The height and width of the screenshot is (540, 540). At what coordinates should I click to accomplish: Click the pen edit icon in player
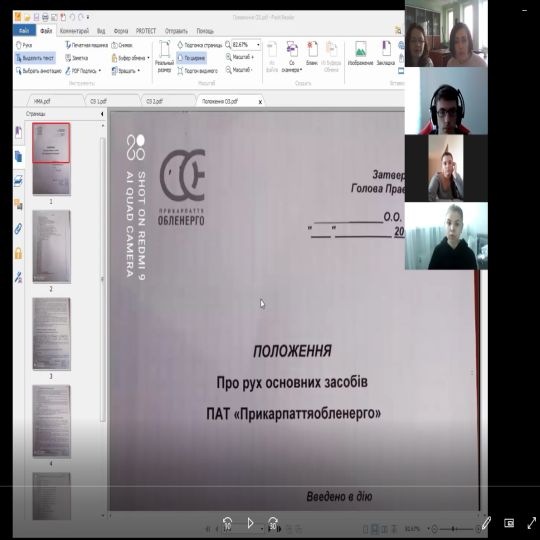pyautogui.click(x=486, y=523)
